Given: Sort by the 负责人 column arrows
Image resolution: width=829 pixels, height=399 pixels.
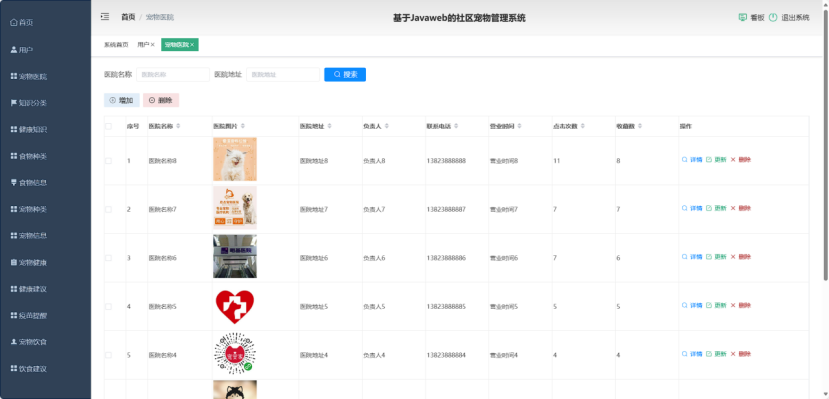Looking at the screenshot, I should click(x=386, y=126).
